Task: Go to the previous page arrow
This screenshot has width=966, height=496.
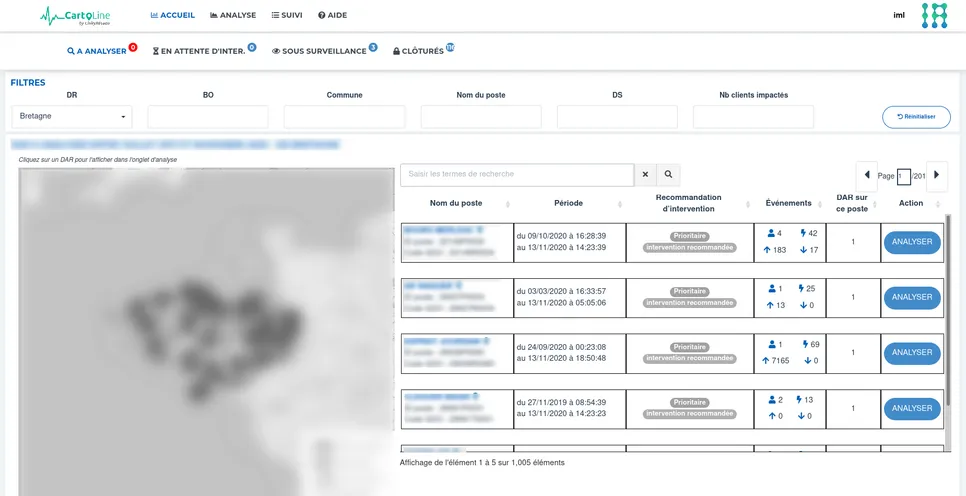Action: [x=867, y=176]
